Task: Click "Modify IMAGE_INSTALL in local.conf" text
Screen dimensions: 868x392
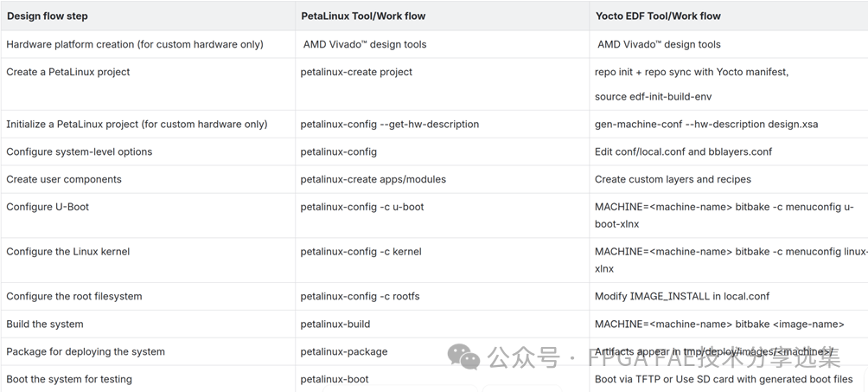Action: tap(682, 296)
